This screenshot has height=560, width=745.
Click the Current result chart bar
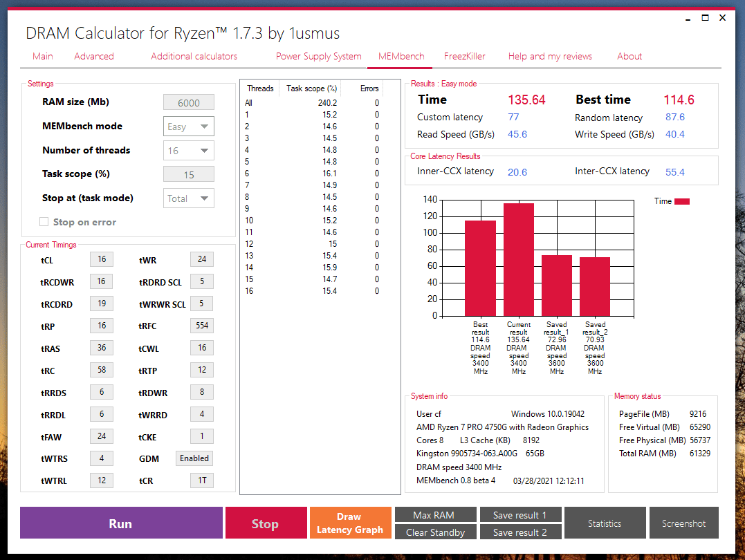(x=519, y=260)
